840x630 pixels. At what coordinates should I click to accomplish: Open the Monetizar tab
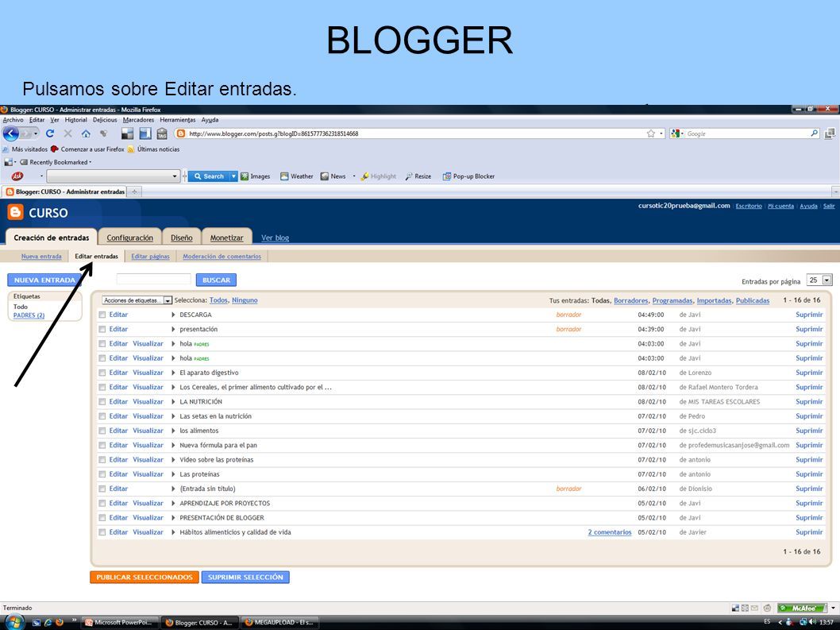pos(226,238)
